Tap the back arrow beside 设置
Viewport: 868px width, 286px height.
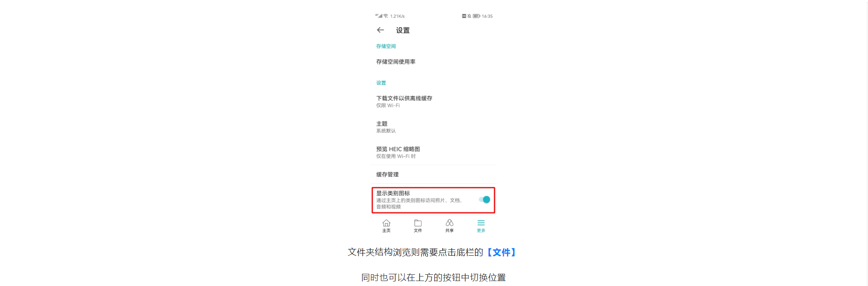pos(380,30)
